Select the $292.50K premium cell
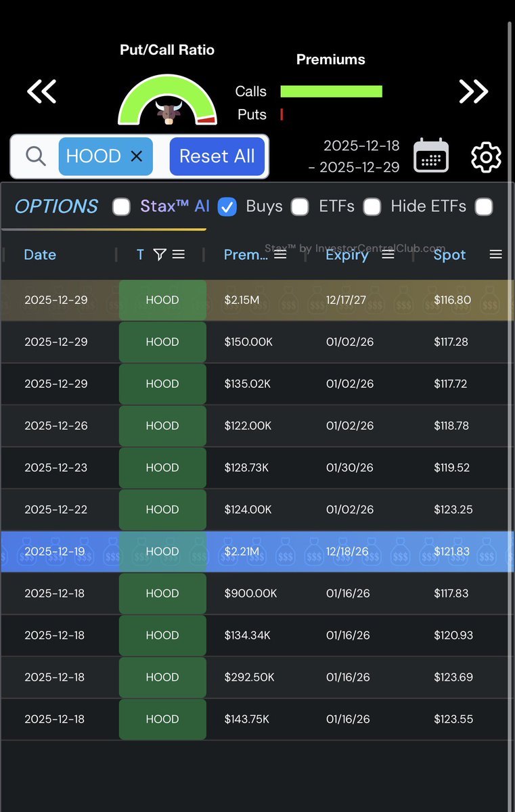Viewport: 515px width, 812px height. click(249, 677)
